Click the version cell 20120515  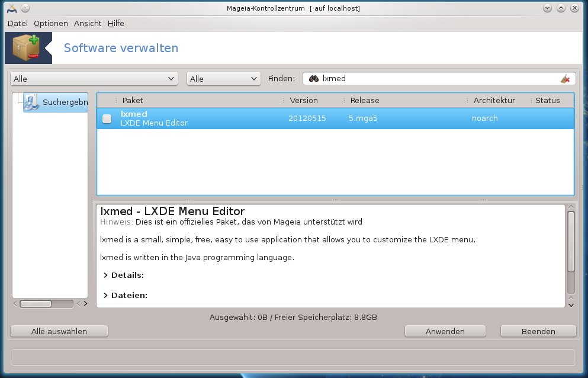tap(307, 118)
